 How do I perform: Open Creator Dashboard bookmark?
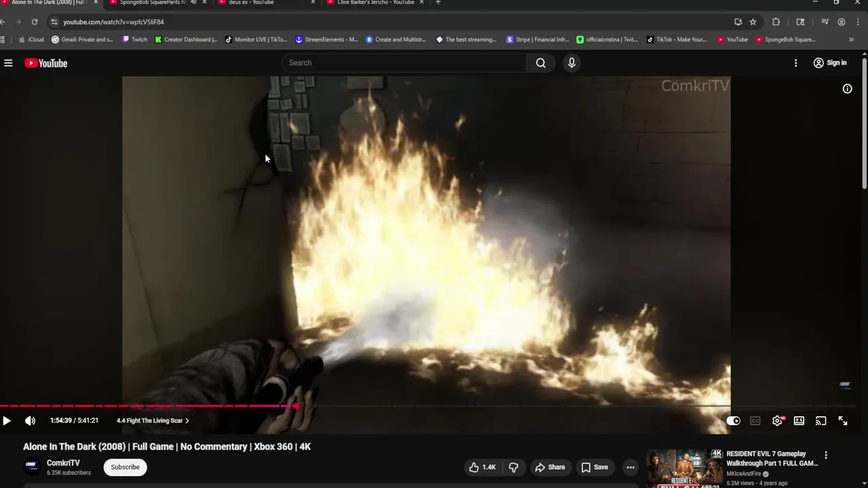click(x=186, y=40)
